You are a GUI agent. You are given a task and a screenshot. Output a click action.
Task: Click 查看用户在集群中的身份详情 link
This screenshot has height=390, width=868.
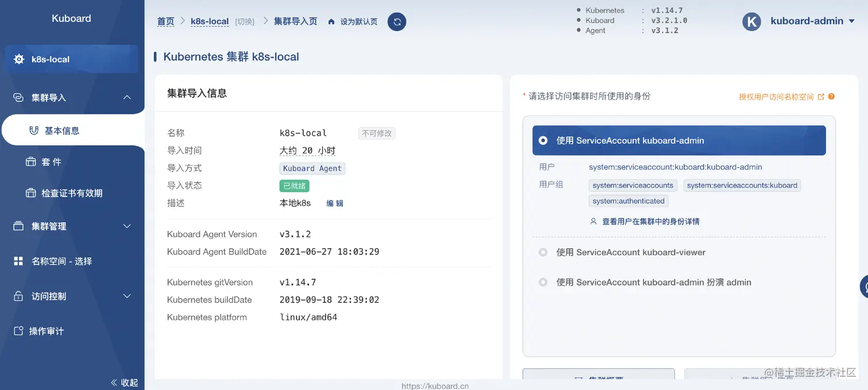coord(650,221)
